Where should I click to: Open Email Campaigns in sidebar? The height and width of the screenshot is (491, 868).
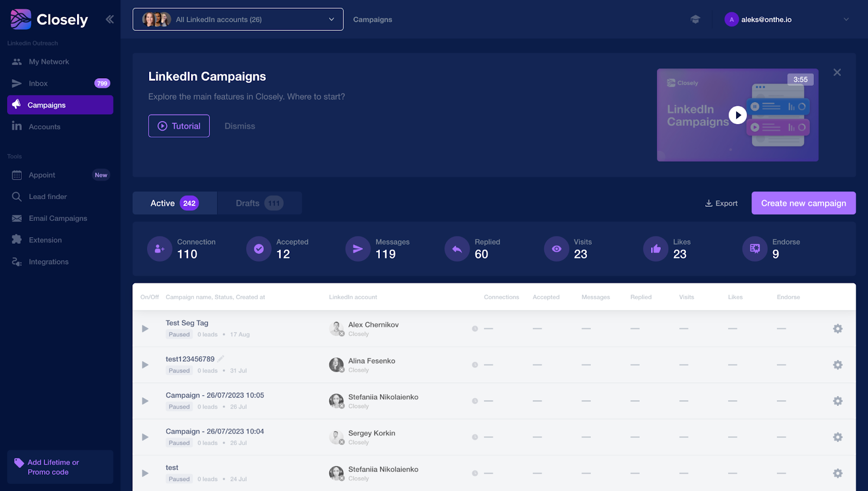coord(60,219)
